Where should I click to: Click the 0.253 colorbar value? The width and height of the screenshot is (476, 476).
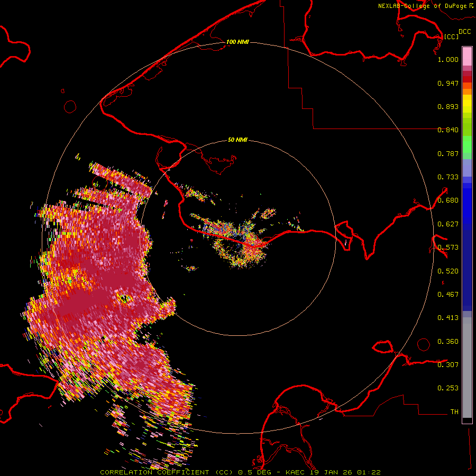tap(448, 388)
